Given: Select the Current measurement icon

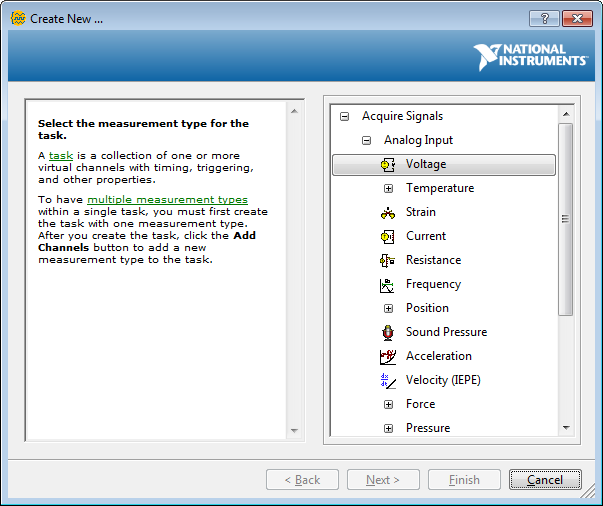Looking at the screenshot, I should coord(388,237).
